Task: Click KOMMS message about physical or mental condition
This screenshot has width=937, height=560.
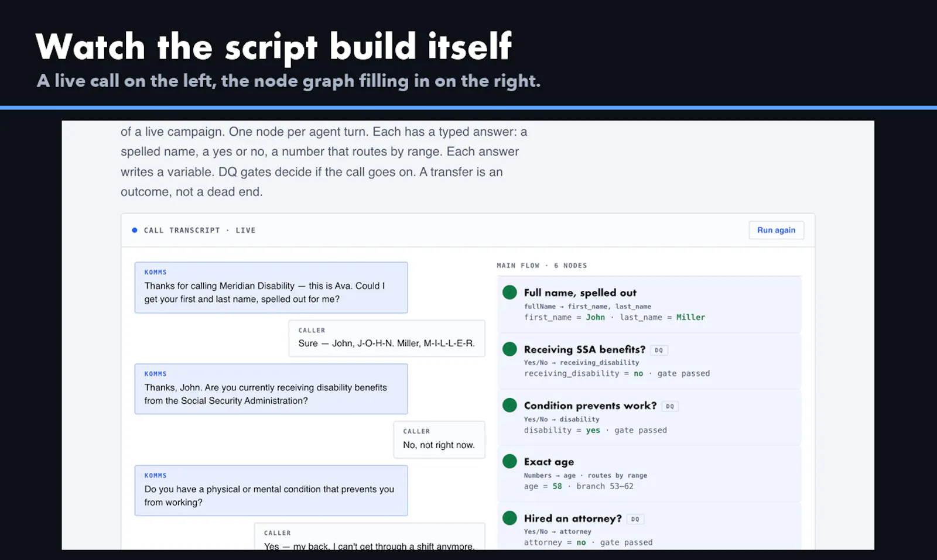Action: tap(271, 490)
